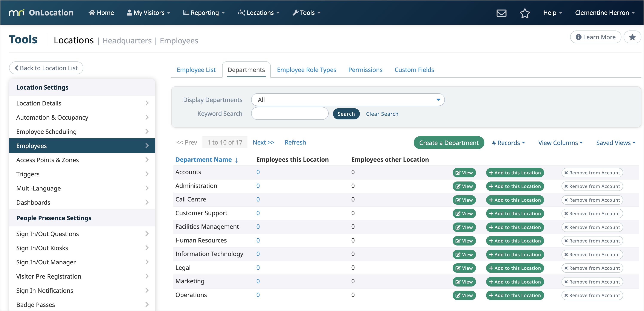Click the Search button

346,114
